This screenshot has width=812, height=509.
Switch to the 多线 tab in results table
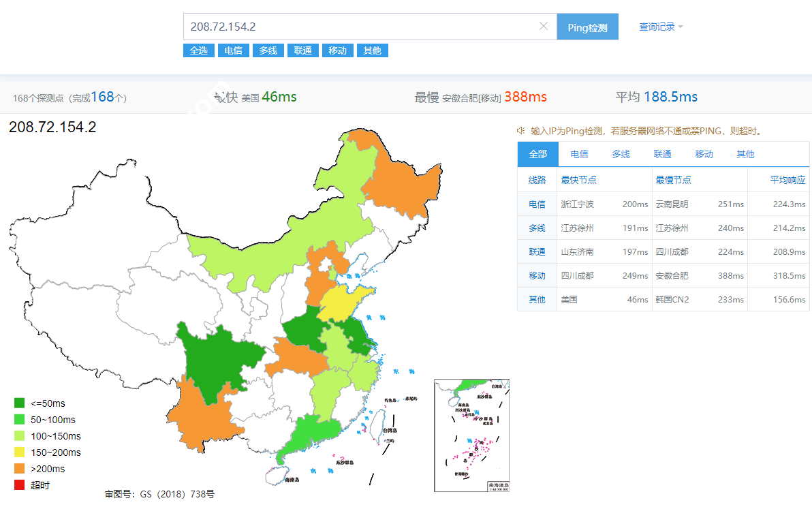click(x=621, y=154)
